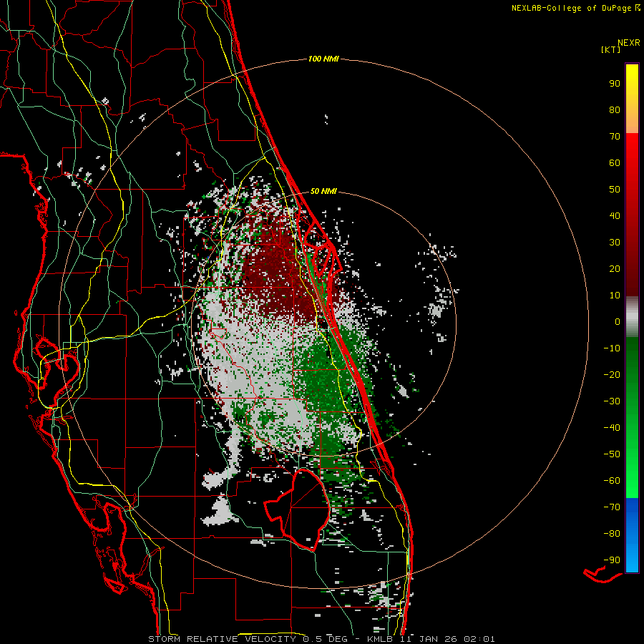The image size is (644, 644).
Task: Click the 50 tick label on velocity scale
Action: click(615, 190)
